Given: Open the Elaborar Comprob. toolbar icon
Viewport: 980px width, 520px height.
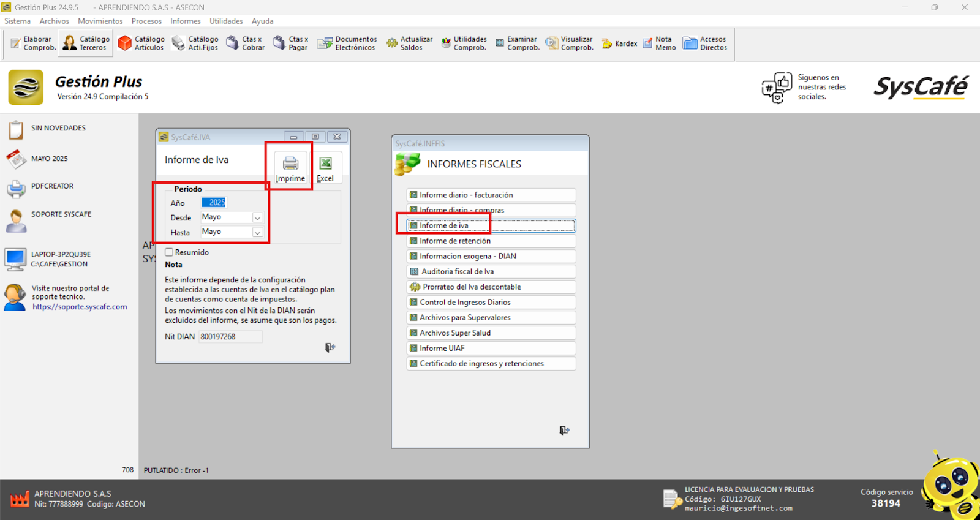Looking at the screenshot, I should pyautogui.click(x=33, y=43).
